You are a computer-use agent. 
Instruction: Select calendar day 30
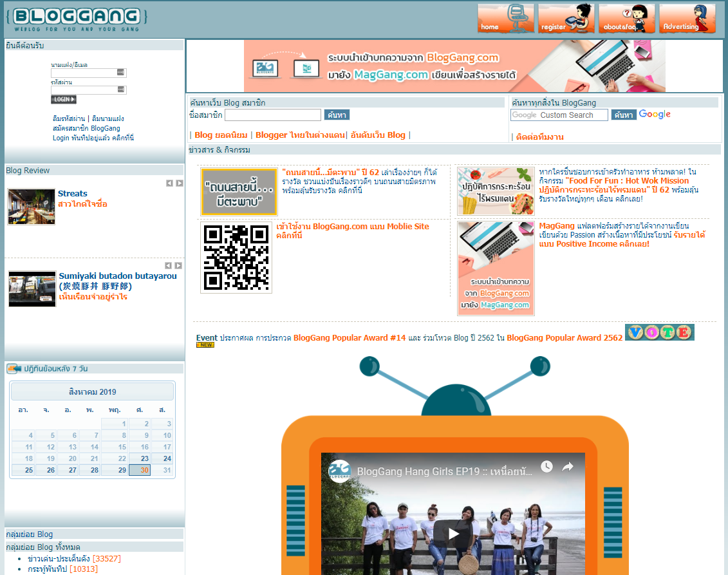pyautogui.click(x=140, y=470)
